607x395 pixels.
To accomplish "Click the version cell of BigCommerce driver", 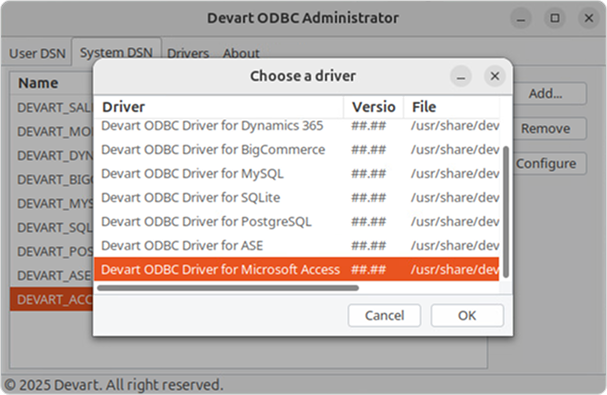I will point(369,150).
